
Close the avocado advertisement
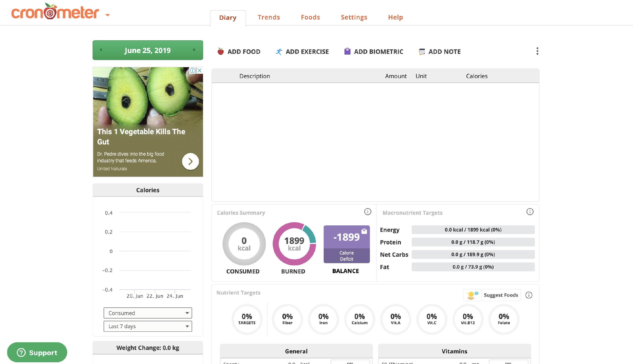[x=200, y=70]
